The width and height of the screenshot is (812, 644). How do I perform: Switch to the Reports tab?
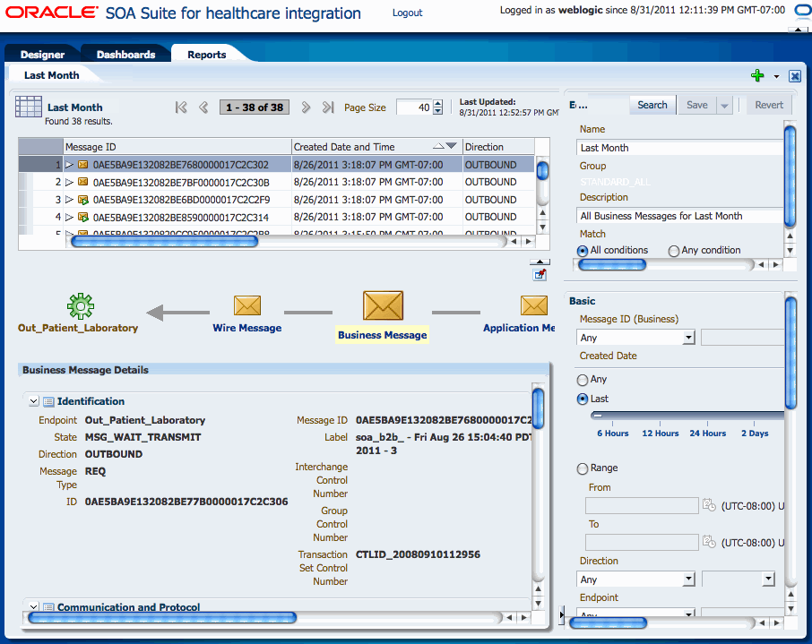207,55
